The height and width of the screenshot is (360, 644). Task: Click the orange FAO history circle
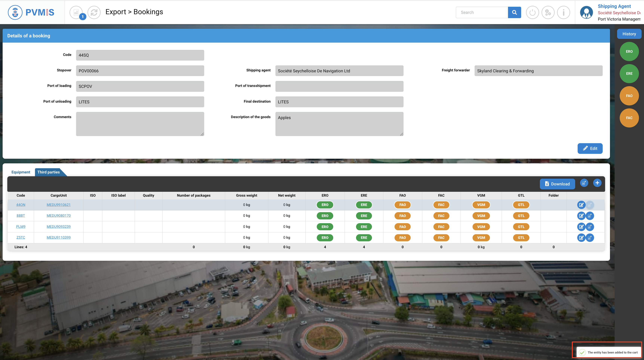tap(629, 96)
